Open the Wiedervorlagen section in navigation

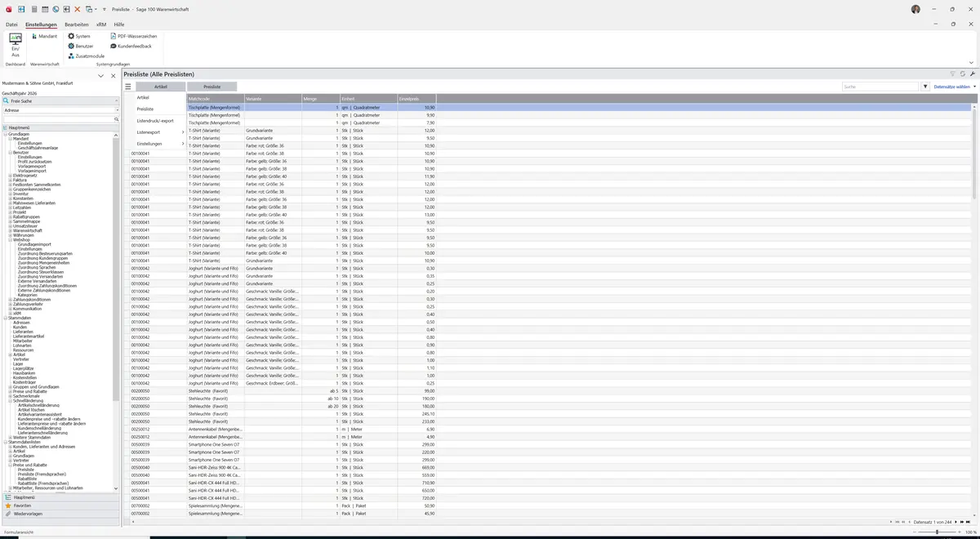tap(60, 514)
